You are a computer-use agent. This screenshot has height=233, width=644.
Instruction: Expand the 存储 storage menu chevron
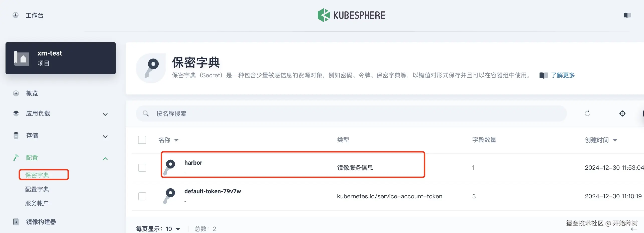pos(105,137)
